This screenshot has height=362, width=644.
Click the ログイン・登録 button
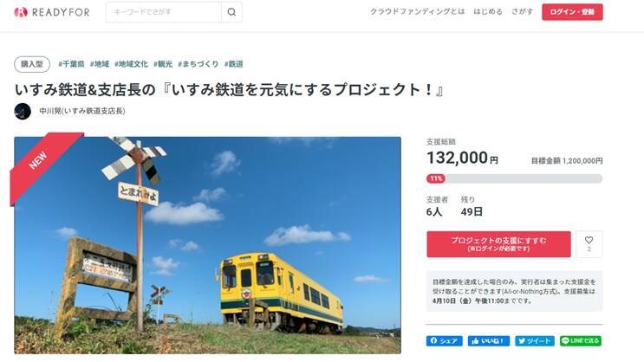pos(573,12)
